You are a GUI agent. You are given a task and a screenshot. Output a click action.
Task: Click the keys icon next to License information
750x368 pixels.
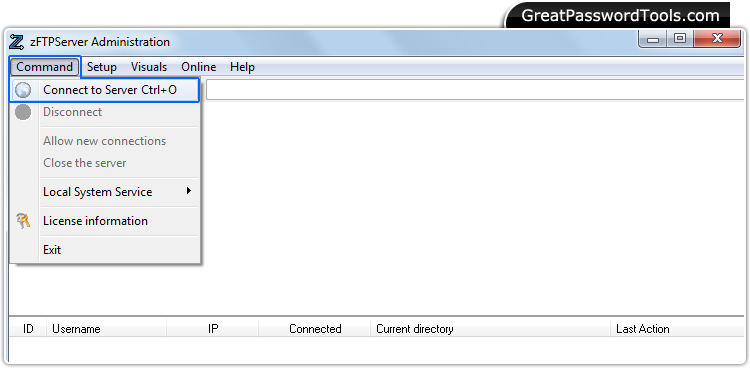pyautogui.click(x=23, y=221)
